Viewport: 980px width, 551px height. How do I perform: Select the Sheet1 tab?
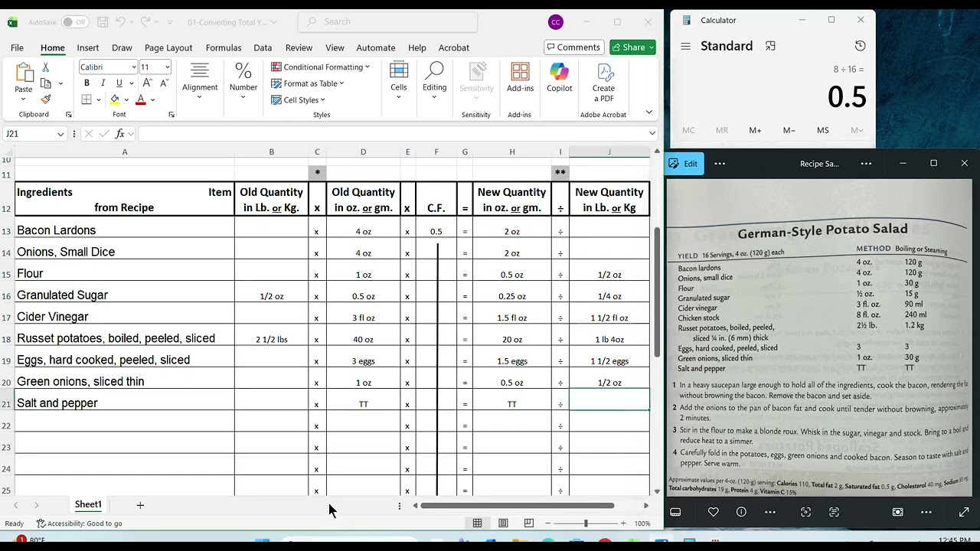point(88,504)
